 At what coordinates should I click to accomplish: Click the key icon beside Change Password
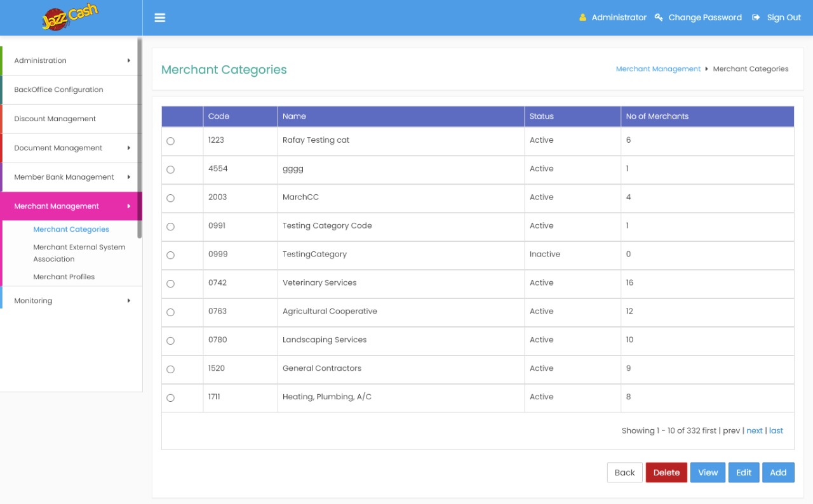tap(659, 18)
